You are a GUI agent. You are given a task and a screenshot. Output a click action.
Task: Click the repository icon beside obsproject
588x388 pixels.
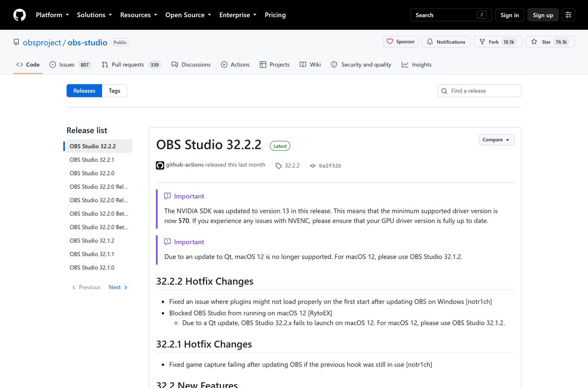[16, 42]
